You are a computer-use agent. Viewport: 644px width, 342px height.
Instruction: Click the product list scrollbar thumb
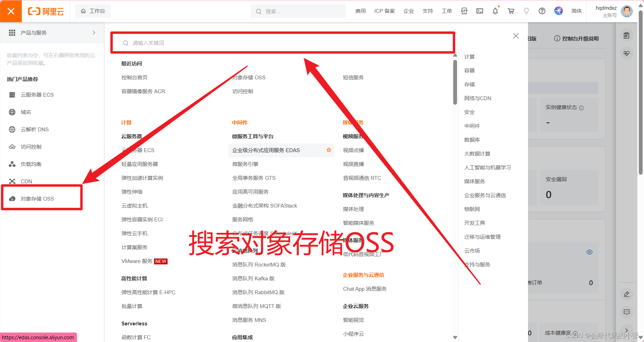(455, 82)
